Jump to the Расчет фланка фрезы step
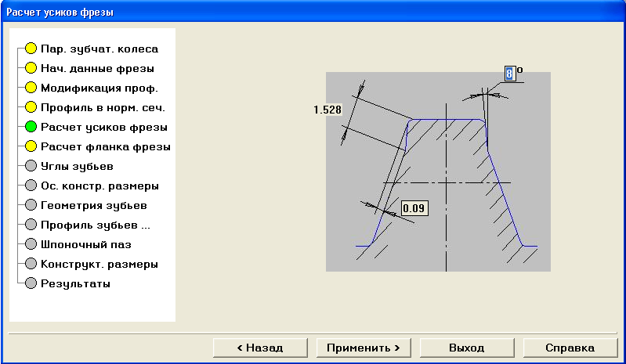The width and height of the screenshot is (626, 364). pos(106,146)
